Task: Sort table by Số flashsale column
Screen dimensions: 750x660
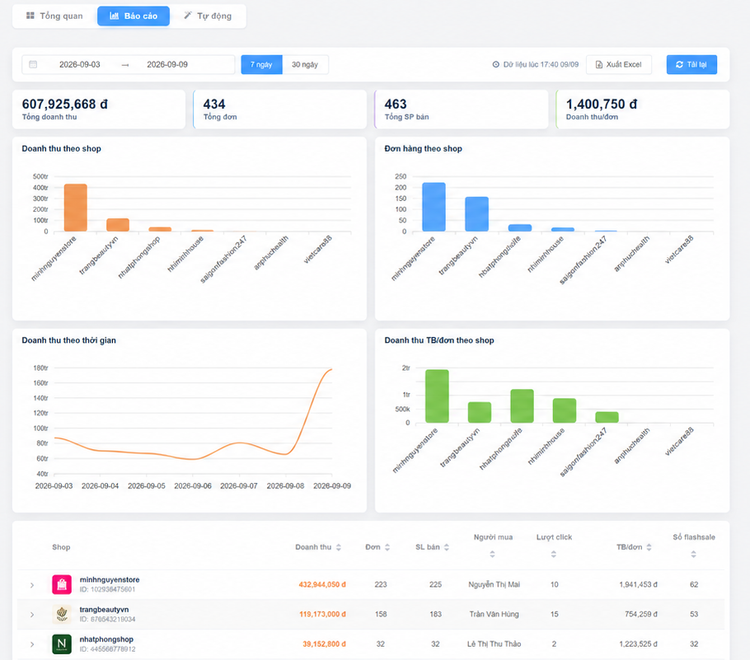Action: point(694,554)
